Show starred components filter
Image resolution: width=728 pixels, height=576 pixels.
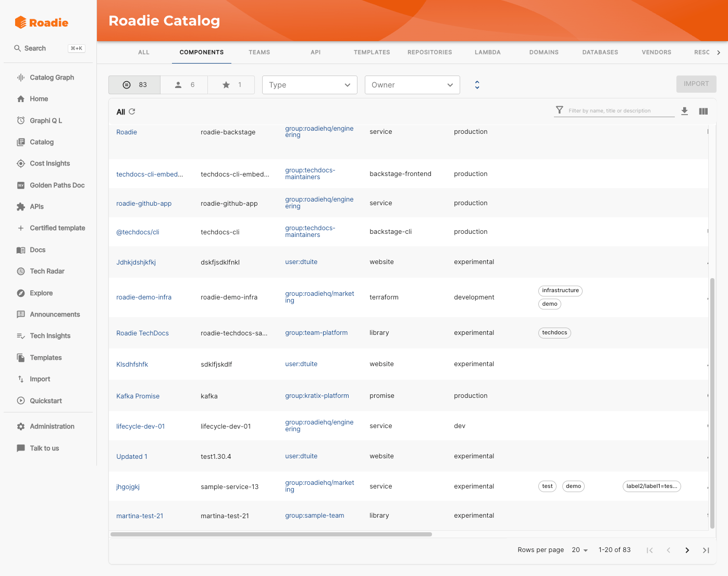pyautogui.click(x=231, y=84)
